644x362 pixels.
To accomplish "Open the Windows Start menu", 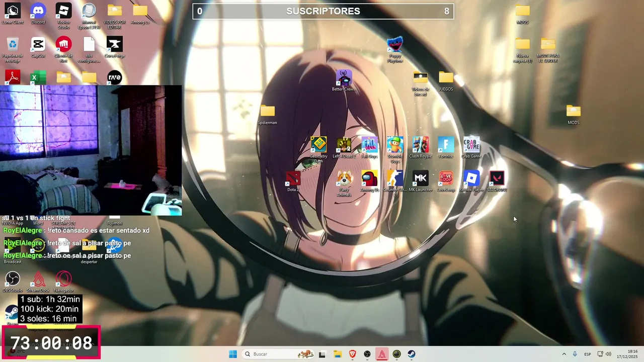I will 232,354.
